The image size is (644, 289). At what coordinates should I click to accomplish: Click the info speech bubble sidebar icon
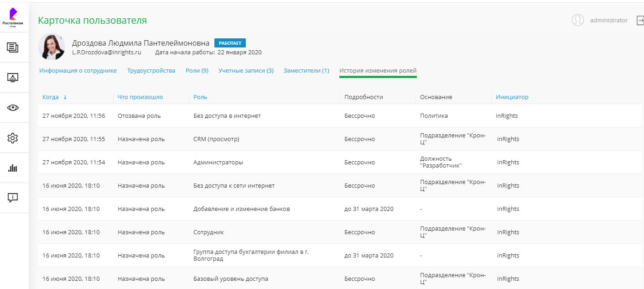point(13,198)
